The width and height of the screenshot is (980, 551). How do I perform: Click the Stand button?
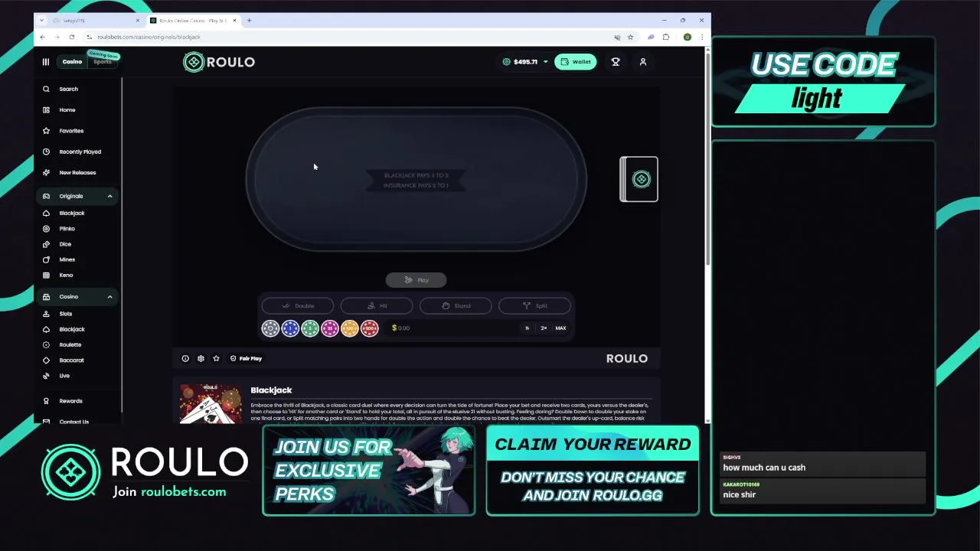pyautogui.click(x=456, y=306)
